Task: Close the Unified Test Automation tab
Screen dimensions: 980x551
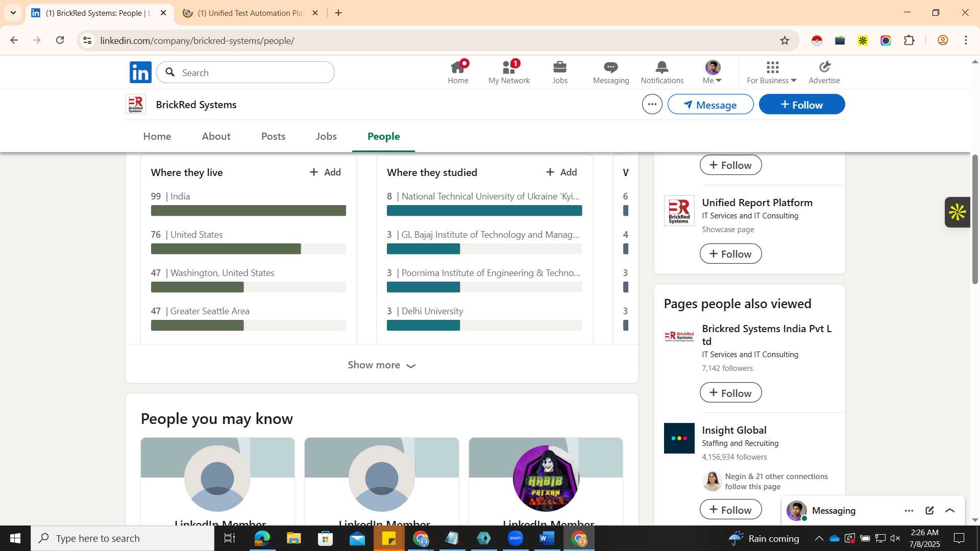Action: point(315,13)
